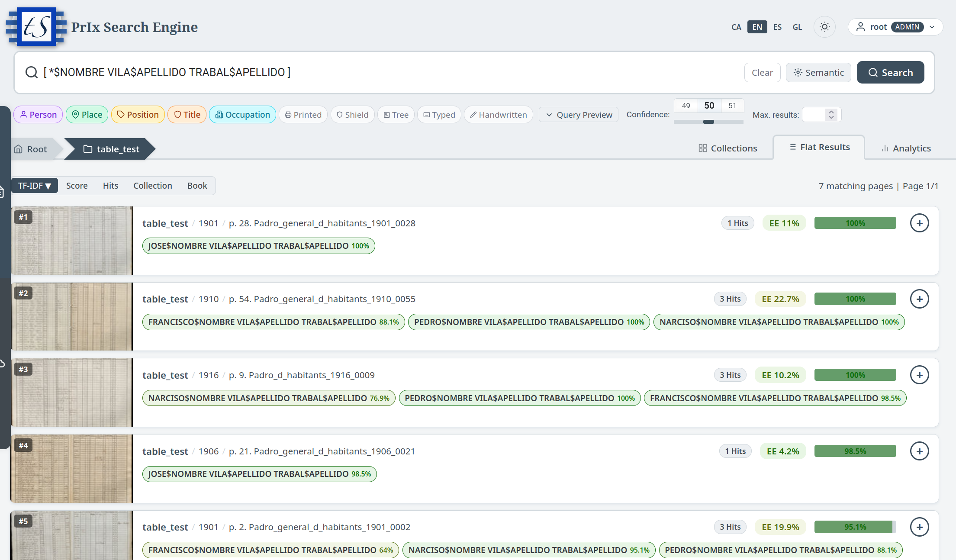Expand result #5 with plus icon

pos(919,527)
